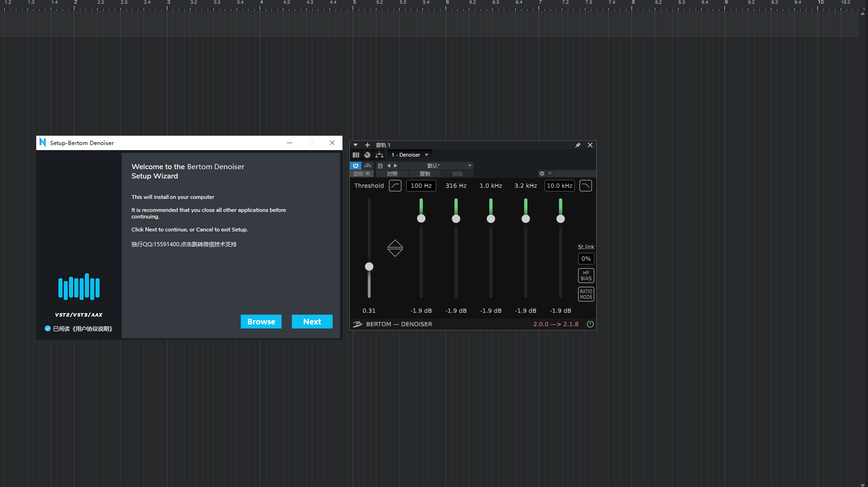Click the 1.0 kHz band slider handle
This screenshot has width=868, height=487.
(x=491, y=218)
